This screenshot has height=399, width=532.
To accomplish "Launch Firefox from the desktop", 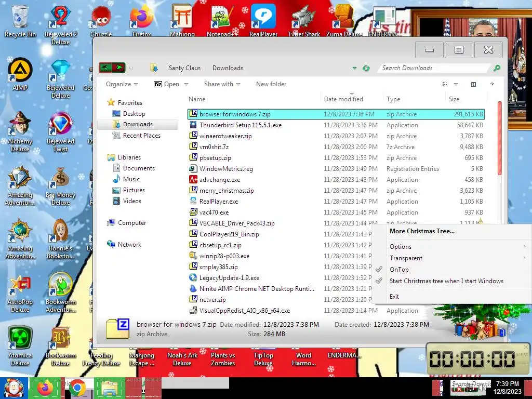I will click(141, 20).
